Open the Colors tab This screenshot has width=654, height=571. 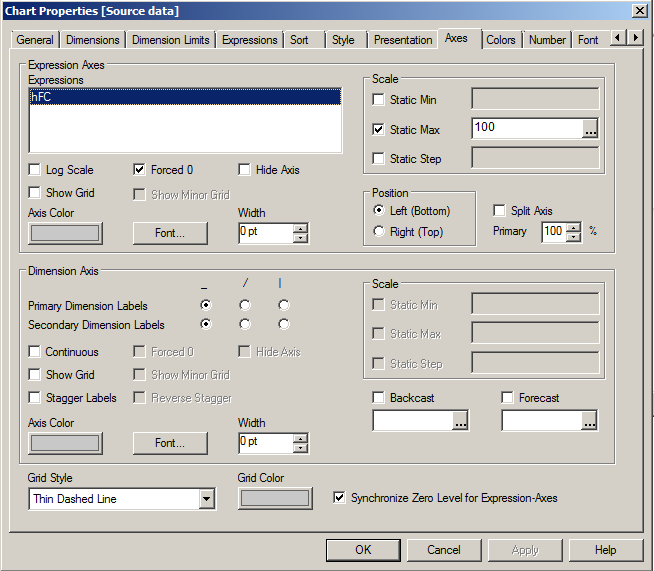tap(501, 40)
